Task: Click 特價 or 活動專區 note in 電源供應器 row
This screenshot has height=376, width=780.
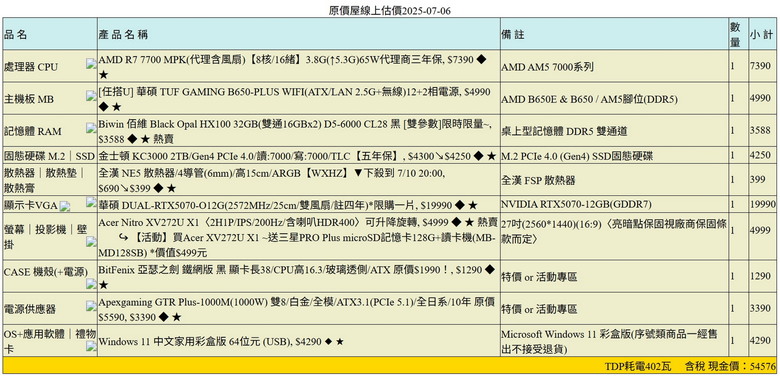Action: (x=539, y=309)
